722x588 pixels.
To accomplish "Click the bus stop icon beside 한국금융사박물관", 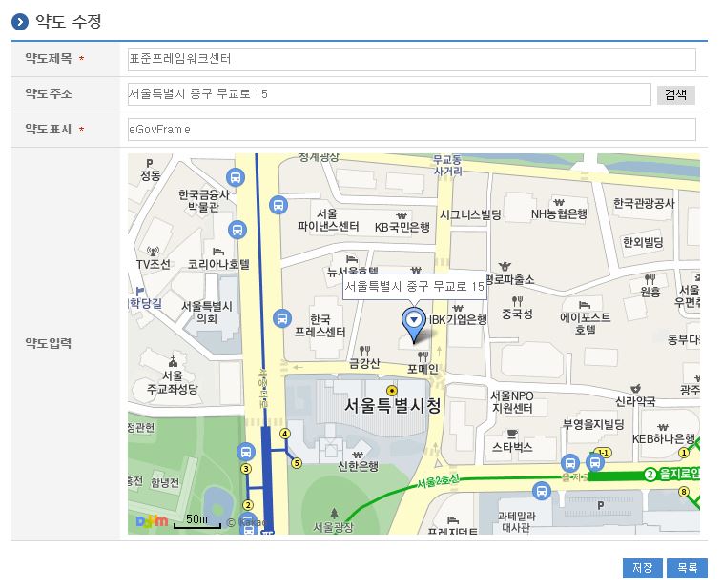I will pyautogui.click(x=235, y=177).
